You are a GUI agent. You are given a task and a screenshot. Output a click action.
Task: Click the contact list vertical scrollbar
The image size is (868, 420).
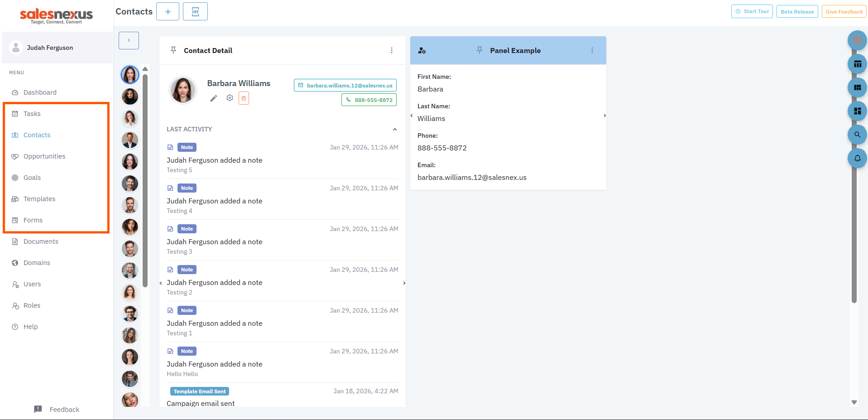pyautogui.click(x=145, y=181)
